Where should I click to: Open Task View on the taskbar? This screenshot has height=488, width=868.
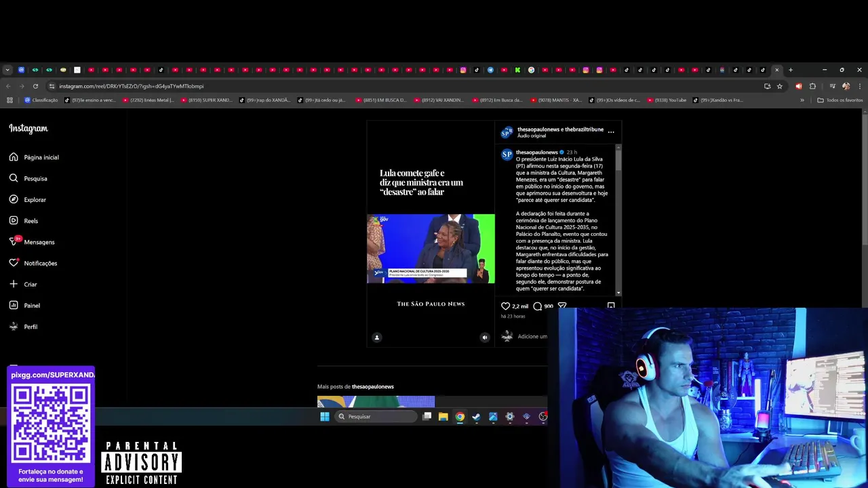pyautogui.click(x=427, y=416)
